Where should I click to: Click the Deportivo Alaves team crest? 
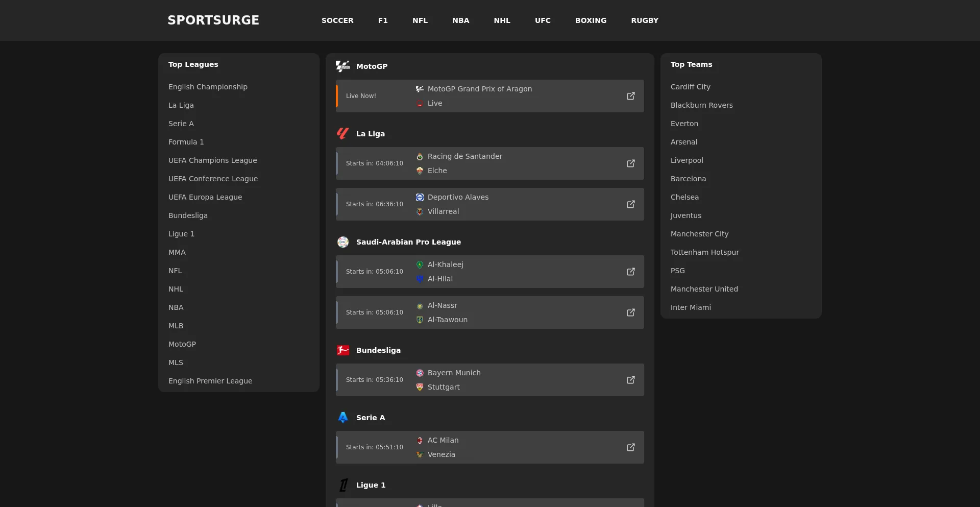click(420, 197)
